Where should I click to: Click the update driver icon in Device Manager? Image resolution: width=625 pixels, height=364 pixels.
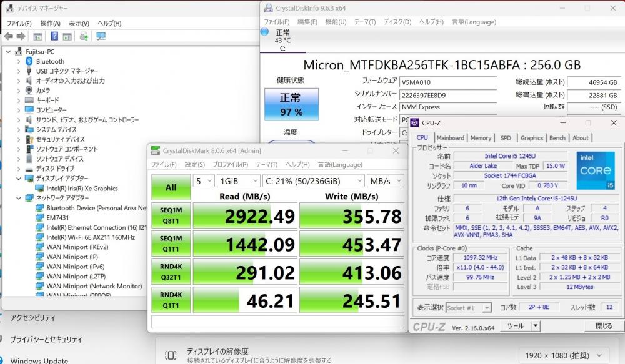[84, 37]
